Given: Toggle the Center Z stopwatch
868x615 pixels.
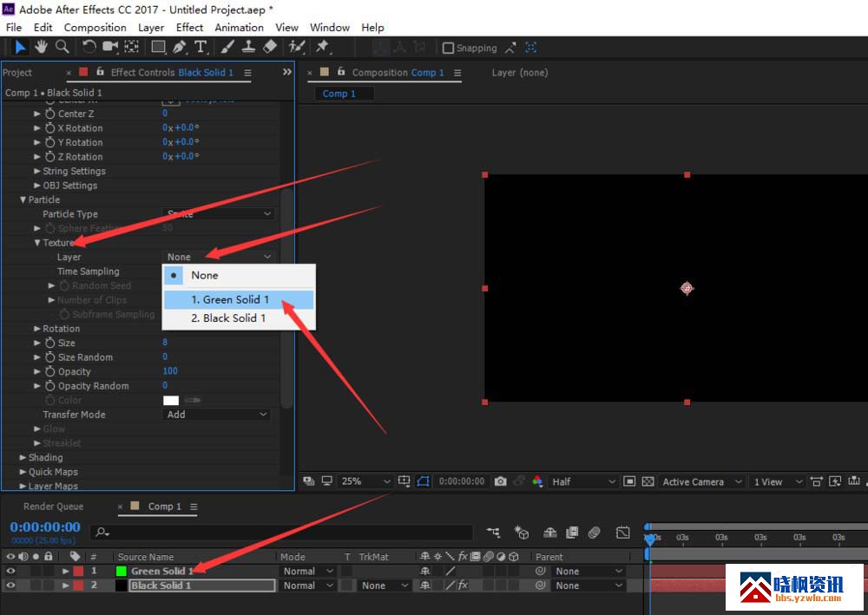Looking at the screenshot, I should 49,114.
